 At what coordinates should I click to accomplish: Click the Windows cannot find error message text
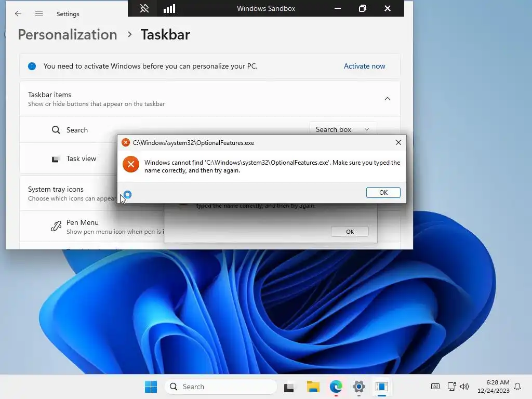pos(272,166)
